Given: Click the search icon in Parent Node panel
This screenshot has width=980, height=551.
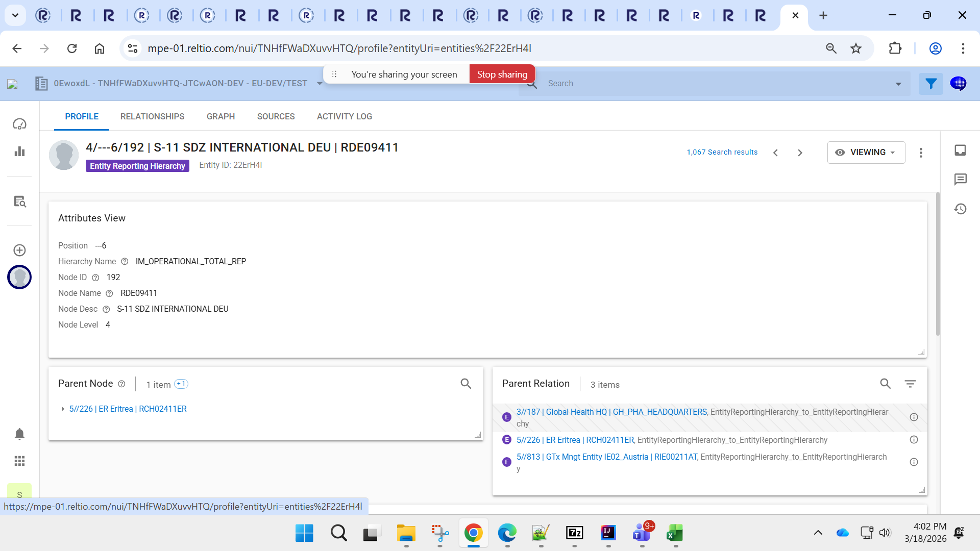Looking at the screenshot, I should pos(465,384).
